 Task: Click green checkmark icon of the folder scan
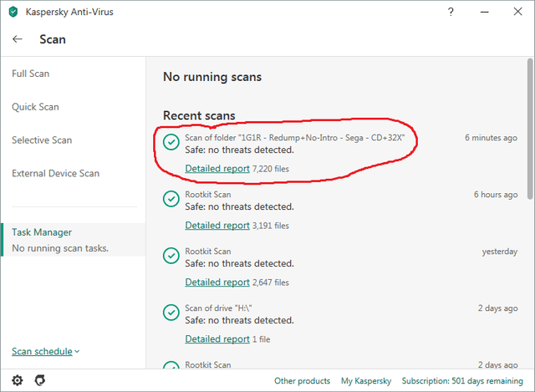(171, 143)
